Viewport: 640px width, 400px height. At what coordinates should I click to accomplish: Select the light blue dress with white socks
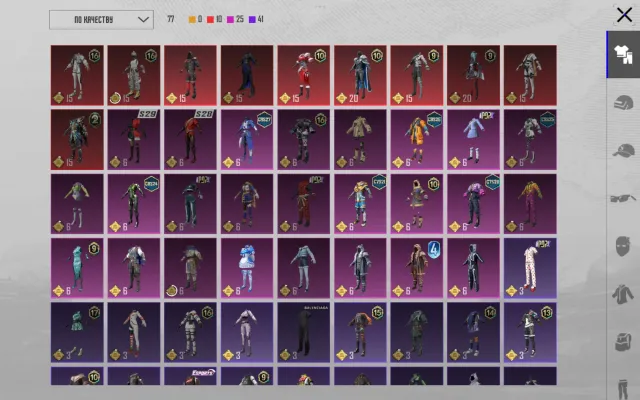473,139
